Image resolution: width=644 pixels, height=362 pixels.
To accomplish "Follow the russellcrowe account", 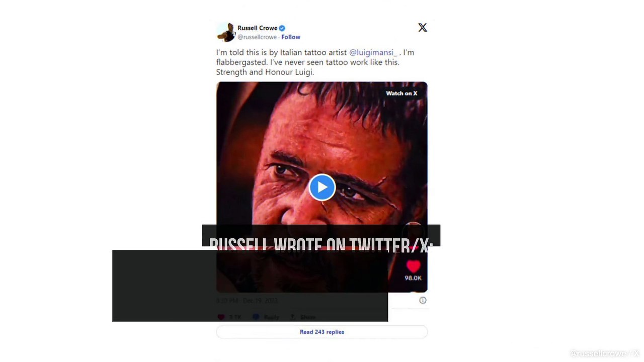I will (291, 37).
